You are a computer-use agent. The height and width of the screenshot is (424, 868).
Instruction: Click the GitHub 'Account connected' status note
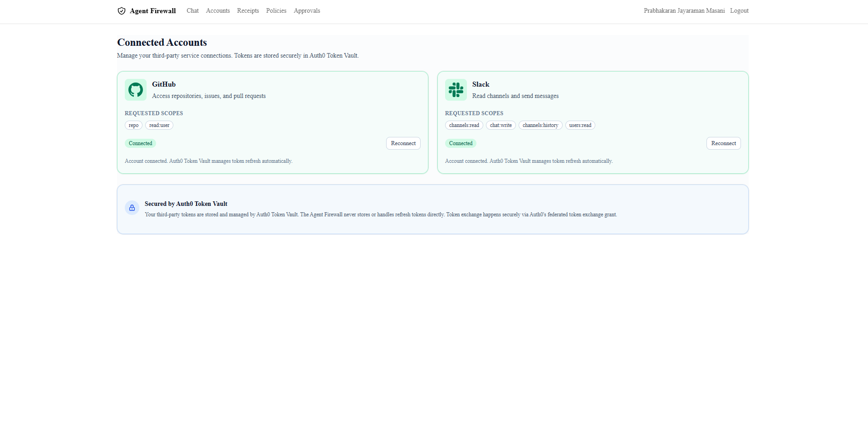coord(209,161)
